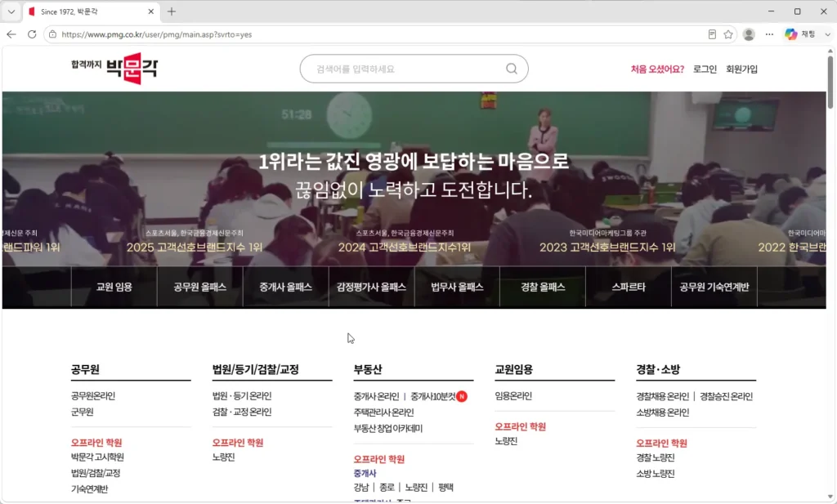Click the 공무원 category heading
This screenshot has height=504, width=837.
click(x=85, y=369)
